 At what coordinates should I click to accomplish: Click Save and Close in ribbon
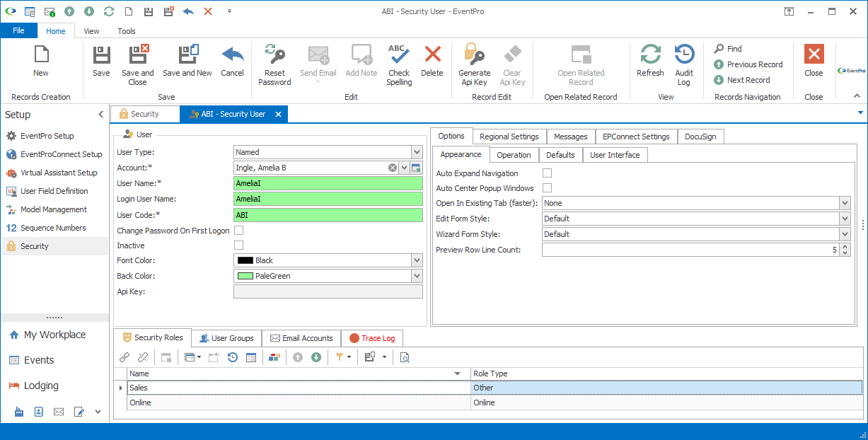137,65
